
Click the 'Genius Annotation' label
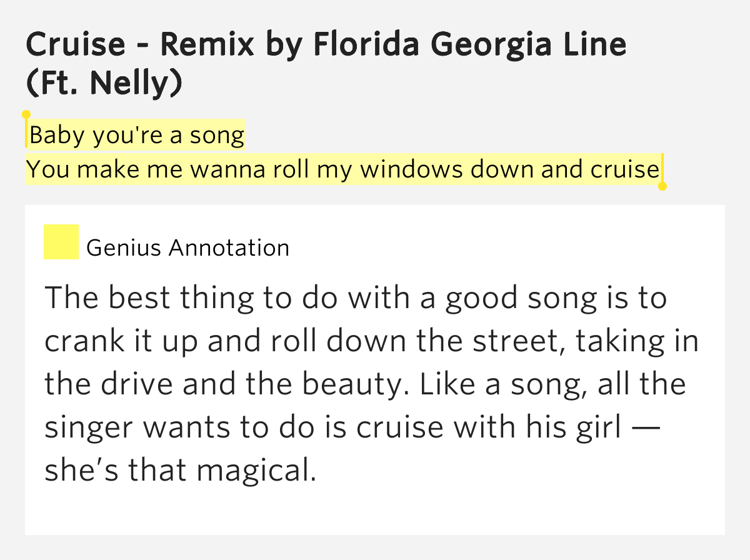coord(187,248)
